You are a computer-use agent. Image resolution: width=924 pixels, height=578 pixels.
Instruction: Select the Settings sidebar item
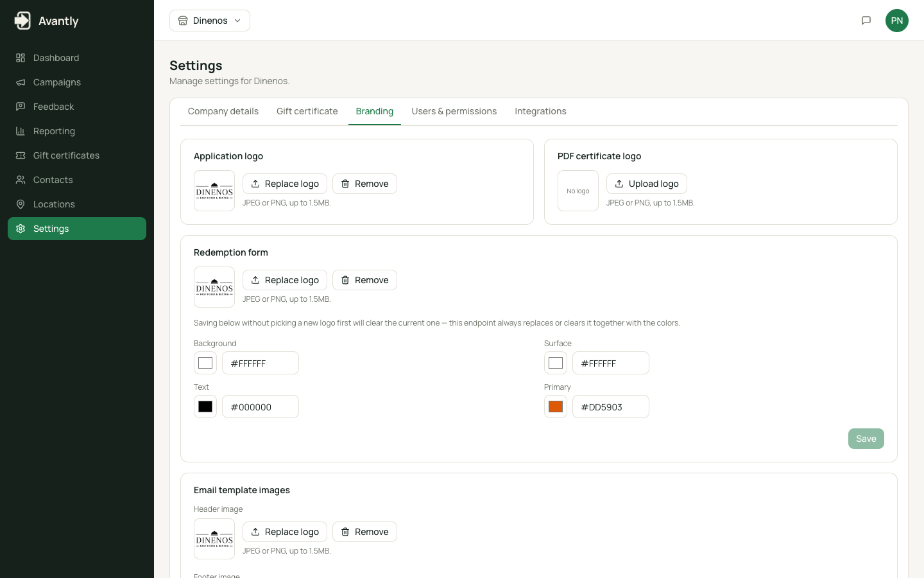(77, 229)
